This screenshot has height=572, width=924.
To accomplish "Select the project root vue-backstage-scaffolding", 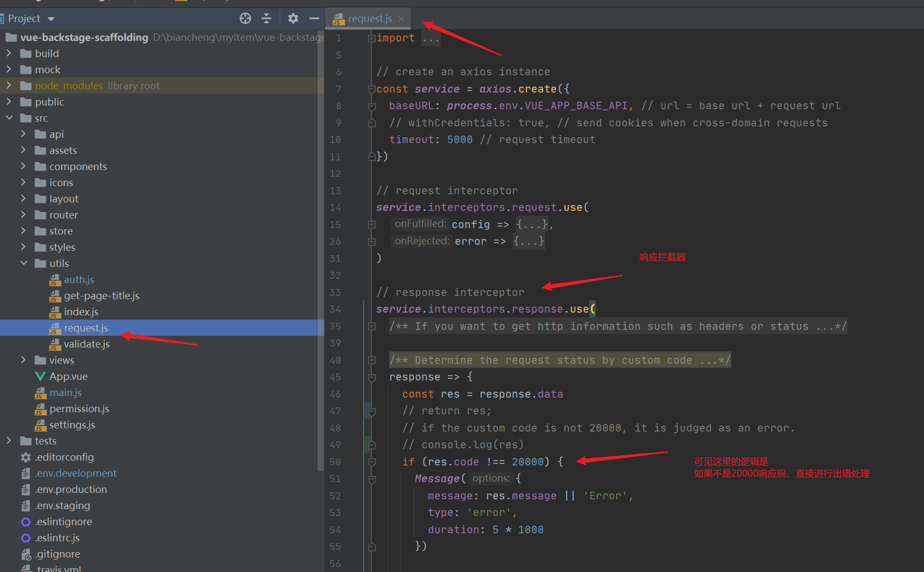I will click(84, 37).
